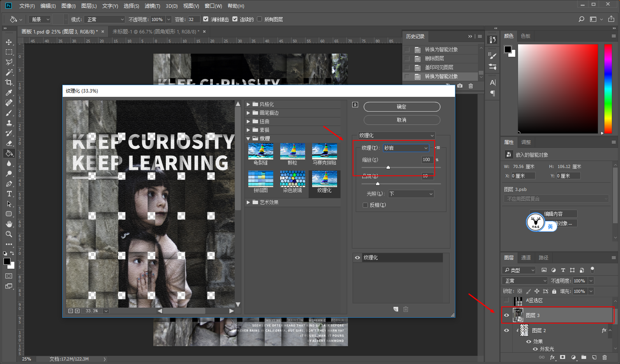The height and width of the screenshot is (364, 620).
Task: Select the Zoom tool in toolbar
Action: [x=9, y=234]
